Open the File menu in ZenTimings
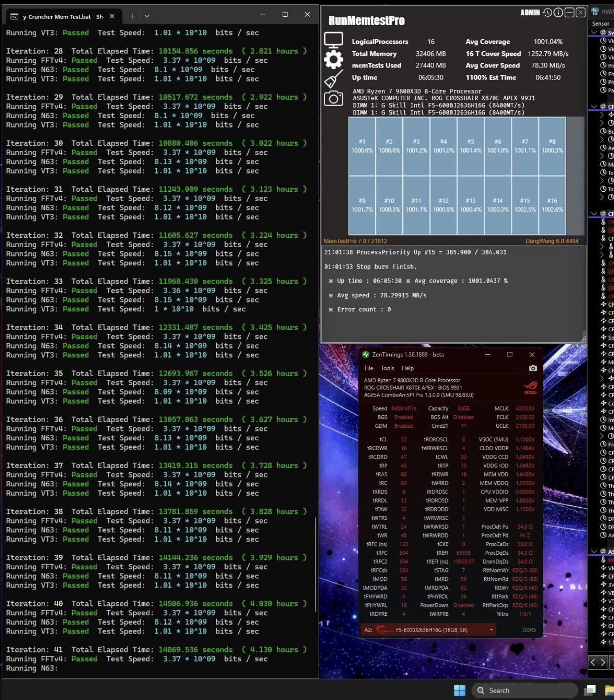The height and width of the screenshot is (700, 614). pyautogui.click(x=369, y=368)
